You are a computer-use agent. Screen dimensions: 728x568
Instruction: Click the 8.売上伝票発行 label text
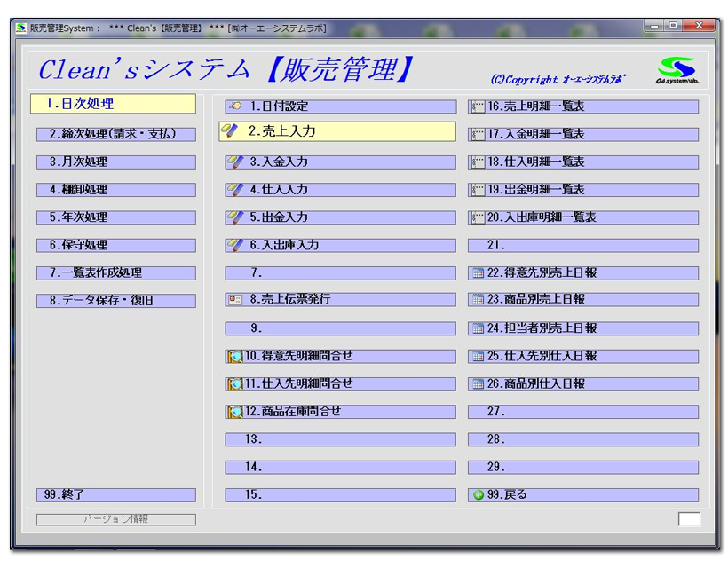pos(290,299)
